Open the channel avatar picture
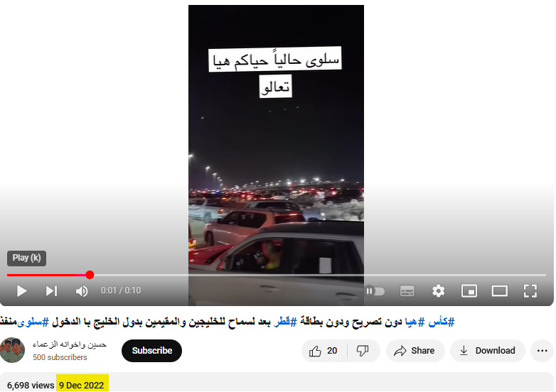 pyautogui.click(x=13, y=350)
